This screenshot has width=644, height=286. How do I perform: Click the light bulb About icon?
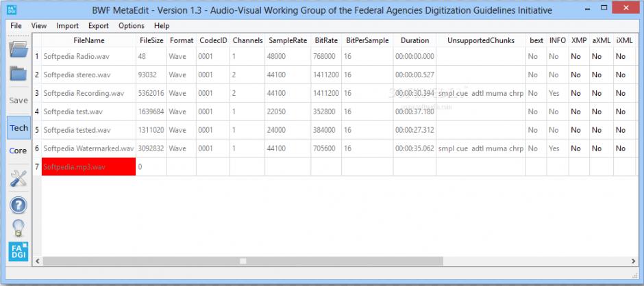point(18,228)
